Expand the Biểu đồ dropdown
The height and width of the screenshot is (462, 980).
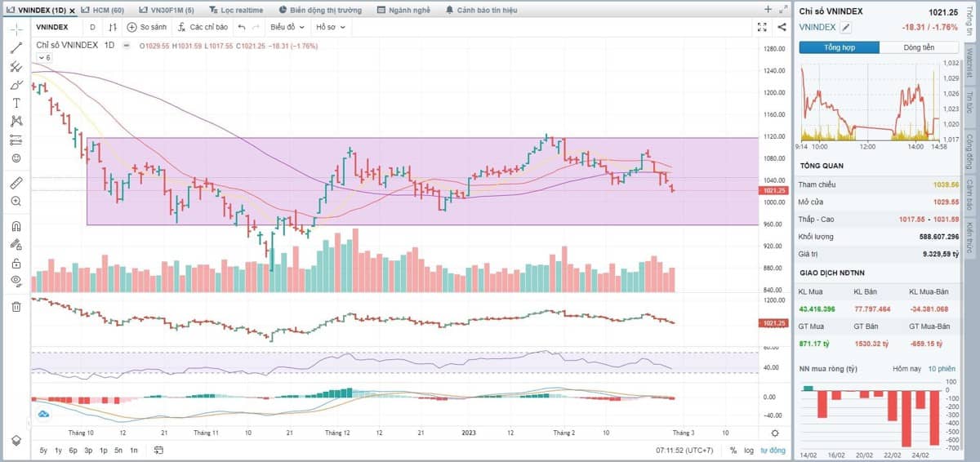pyautogui.click(x=287, y=27)
